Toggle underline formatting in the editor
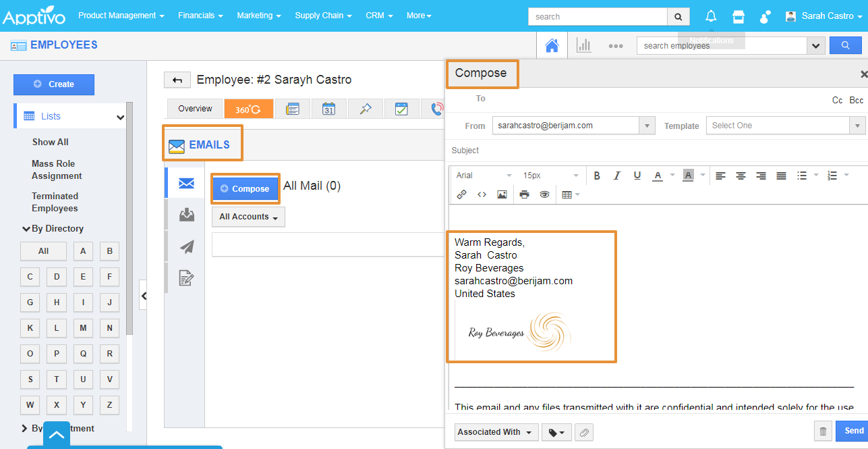Viewport: 868px width, 449px height. [637, 176]
